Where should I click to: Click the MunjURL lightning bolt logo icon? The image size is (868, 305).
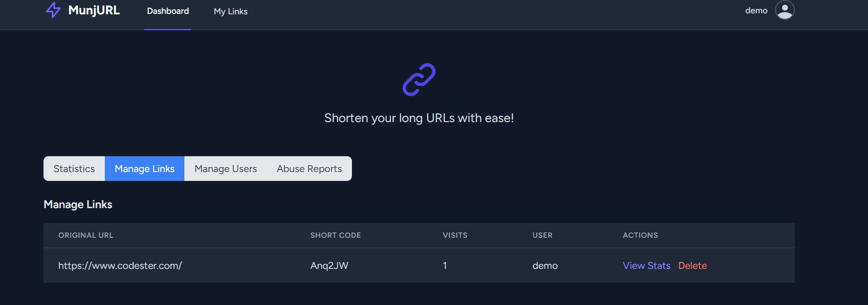53,10
